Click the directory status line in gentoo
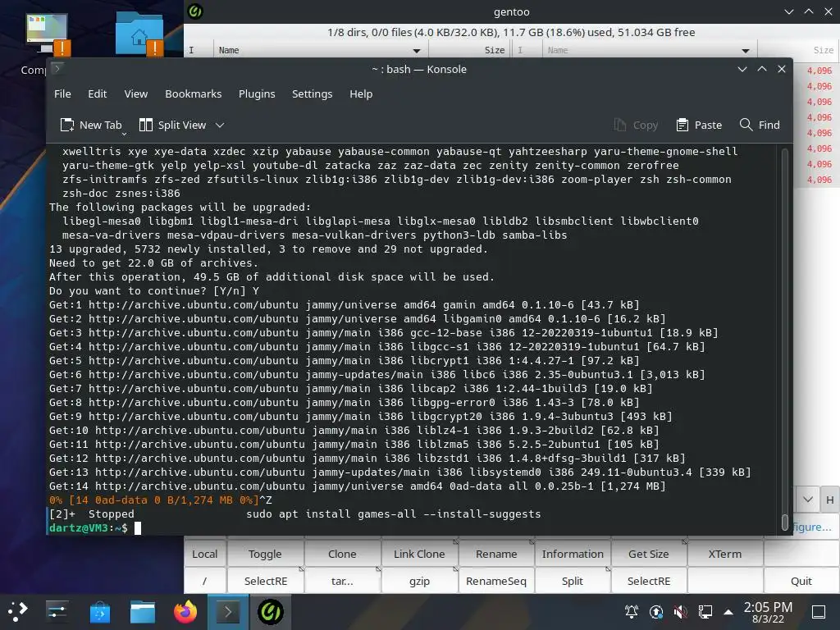The height and width of the screenshot is (630, 840). (511, 32)
